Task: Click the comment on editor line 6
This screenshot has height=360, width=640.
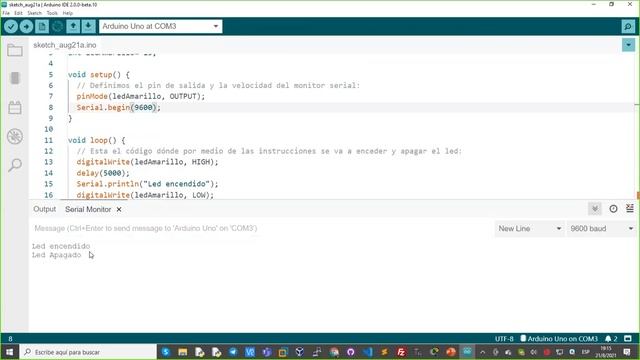Action: [x=218, y=85]
